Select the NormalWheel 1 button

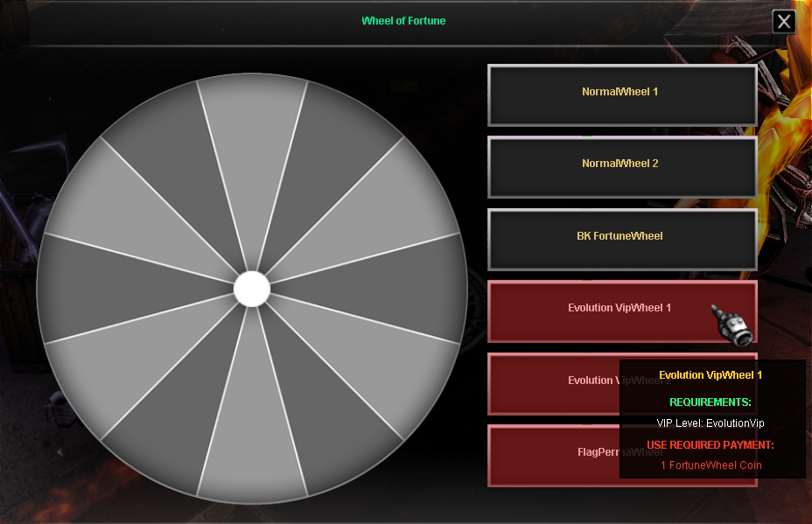pos(621,92)
